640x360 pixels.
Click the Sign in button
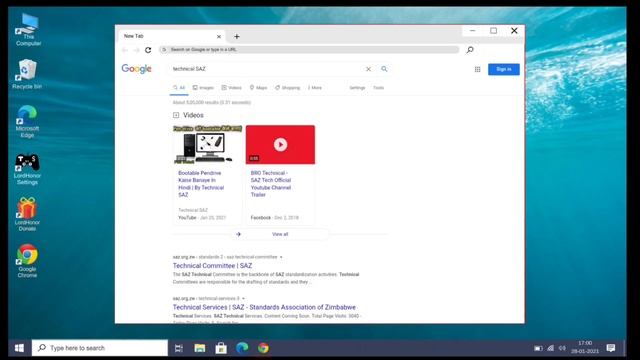tap(504, 69)
